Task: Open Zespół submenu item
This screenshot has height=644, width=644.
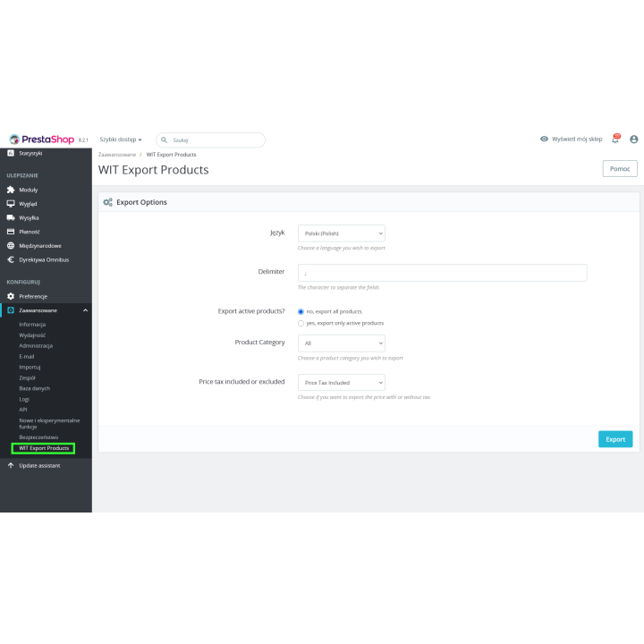Action: pos(27,377)
